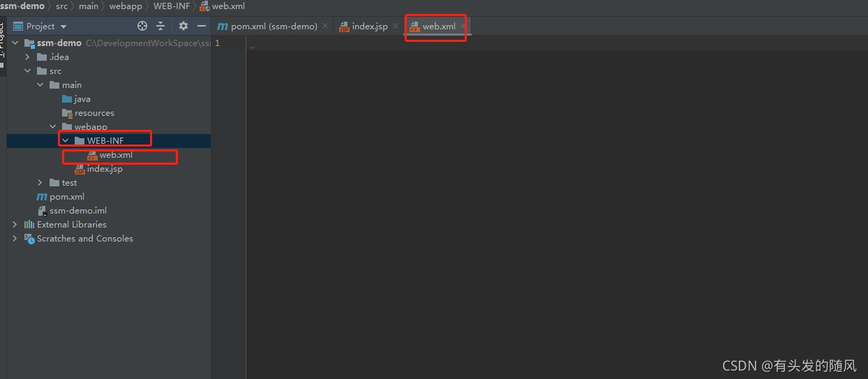The height and width of the screenshot is (379, 868).
Task: Click External Libraries bar-chart icon
Action: pos(29,224)
